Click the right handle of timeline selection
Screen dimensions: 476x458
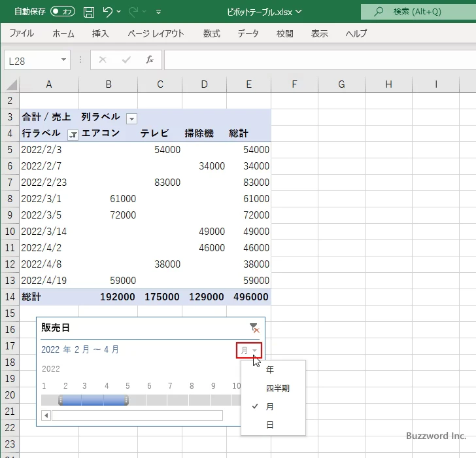(127, 400)
